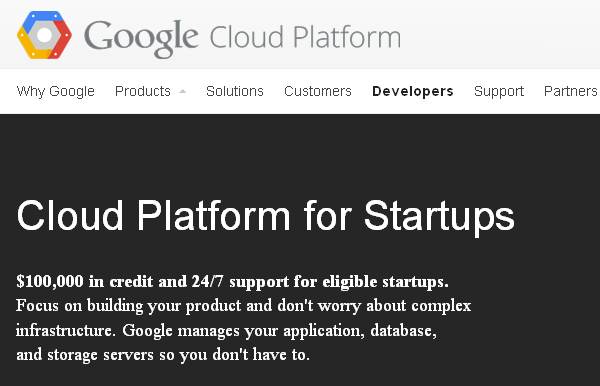Open the Customers navigation link
Viewport: 600px width, 386px height.
coord(318,91)
